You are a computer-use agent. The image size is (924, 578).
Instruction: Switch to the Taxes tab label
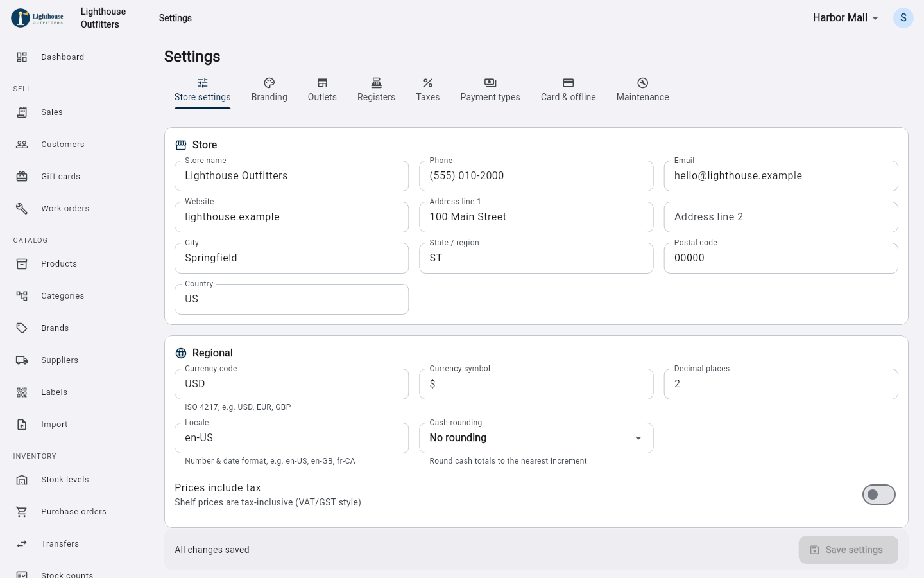[x=428, y=97]
